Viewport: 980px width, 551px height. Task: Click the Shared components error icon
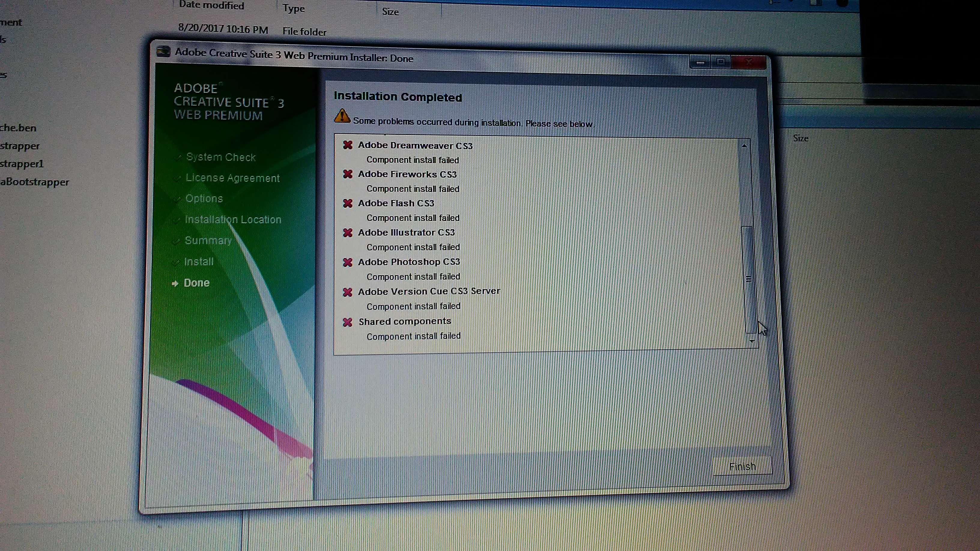347,322
